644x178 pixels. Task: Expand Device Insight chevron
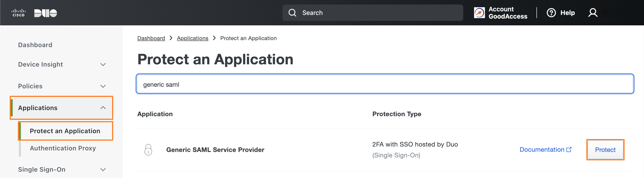click(103, 65)
